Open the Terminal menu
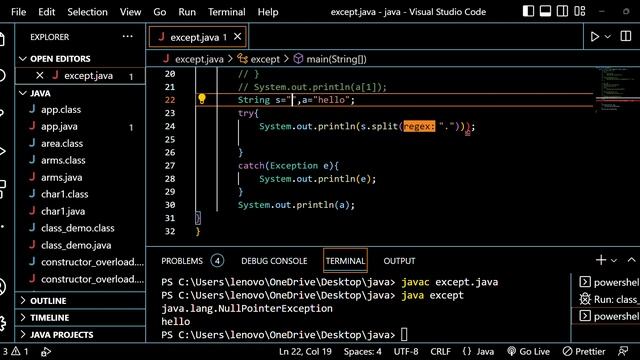Screen dimensions: 640x360 227,12
